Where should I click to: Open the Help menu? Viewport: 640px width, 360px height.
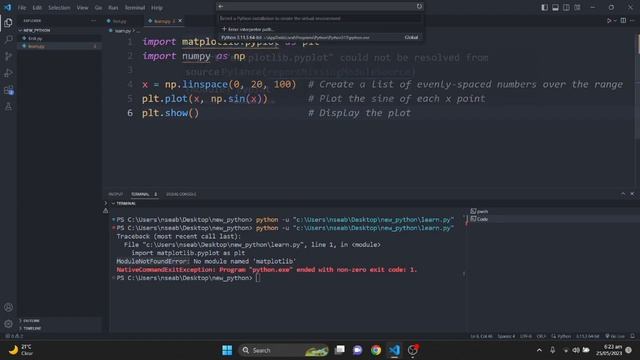(157, 7)
